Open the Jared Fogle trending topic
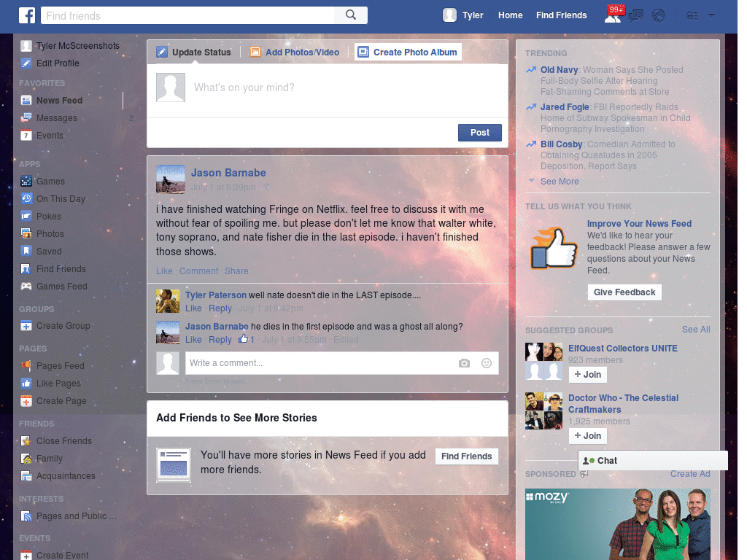Viewport: 747px width, 560px height. [564, 106]
